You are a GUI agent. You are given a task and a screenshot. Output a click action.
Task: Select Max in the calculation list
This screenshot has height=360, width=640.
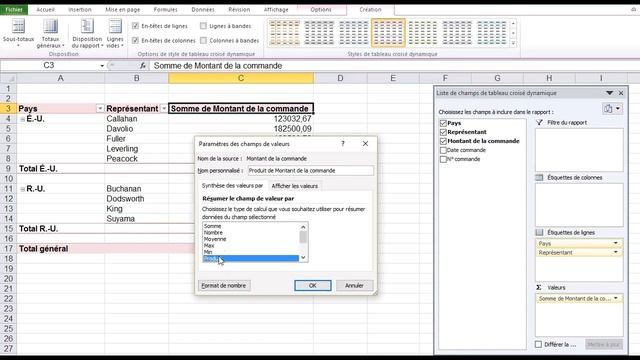(251, 245)
